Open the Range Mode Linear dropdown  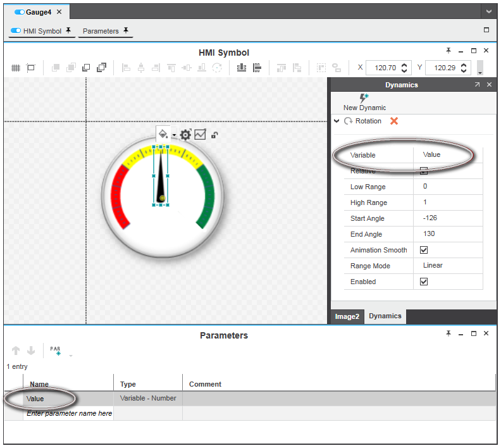tap(447, 266)
